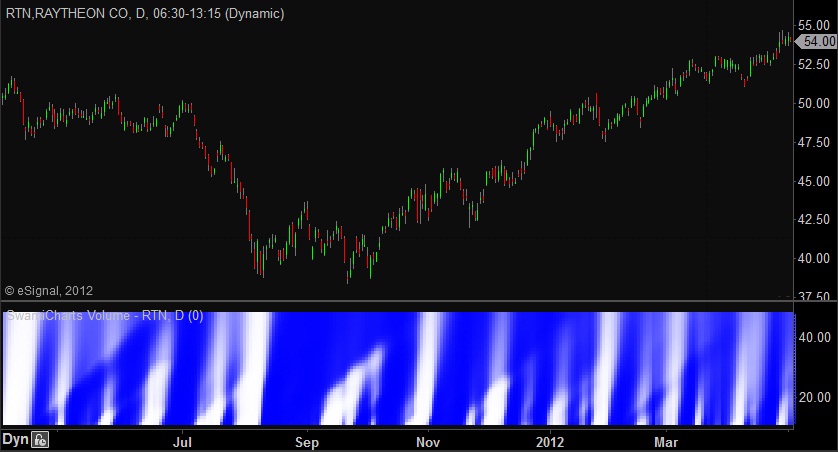Click the 37.50 price scale label

tap(814, 296)
